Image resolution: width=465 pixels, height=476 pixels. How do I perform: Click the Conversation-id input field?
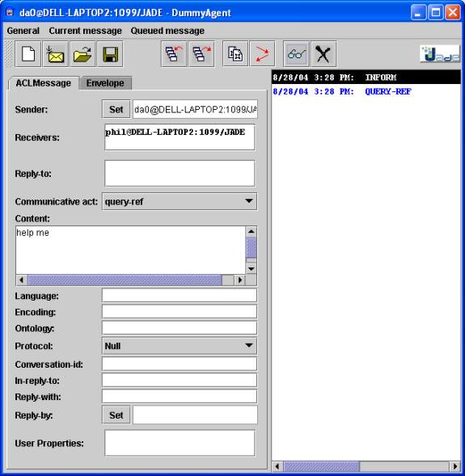click(180, 364)
